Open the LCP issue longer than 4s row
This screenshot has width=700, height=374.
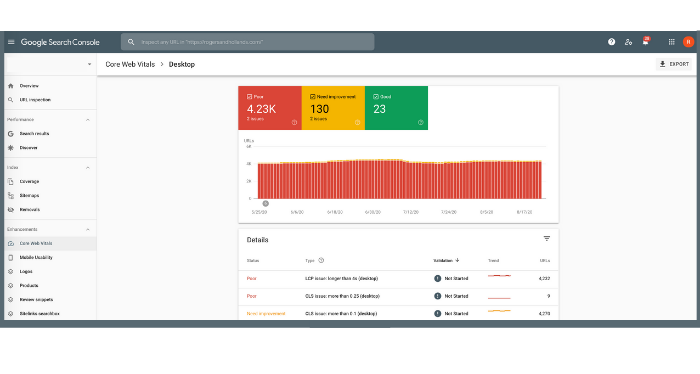398,278
